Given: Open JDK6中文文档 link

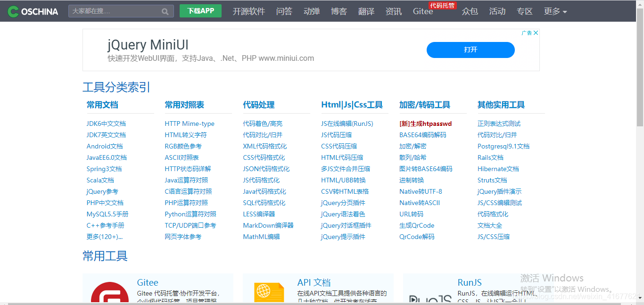Looking at the screenshot, I should click(106, 124).
